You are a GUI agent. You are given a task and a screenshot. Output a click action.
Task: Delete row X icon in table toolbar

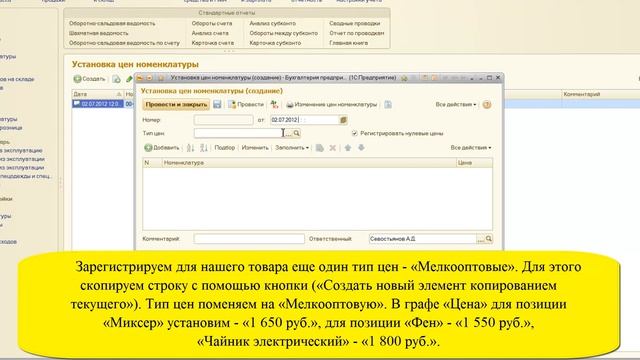pos(333,148)
